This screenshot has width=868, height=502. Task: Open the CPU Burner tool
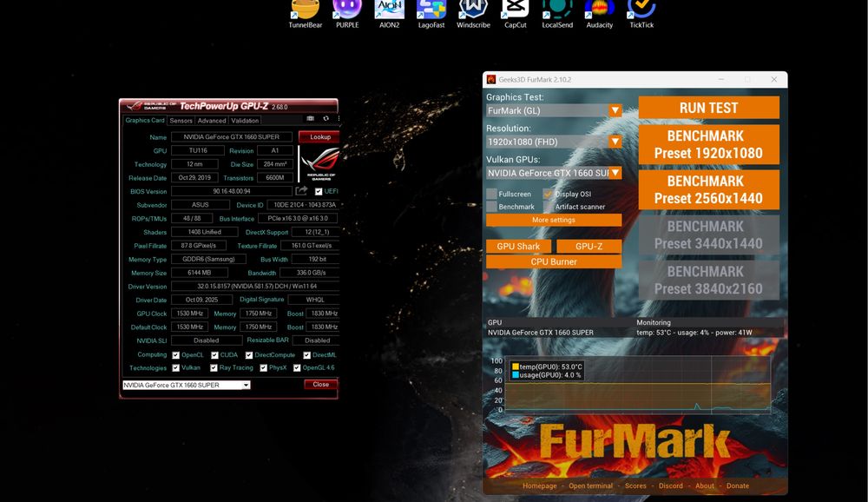pyautogui.click(x=554, y=261)
